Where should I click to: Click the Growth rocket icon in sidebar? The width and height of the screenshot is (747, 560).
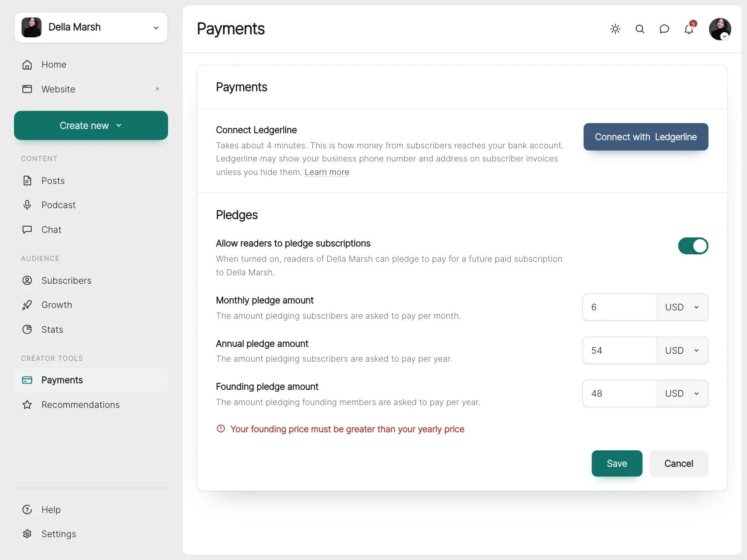[x=27, y=305]
